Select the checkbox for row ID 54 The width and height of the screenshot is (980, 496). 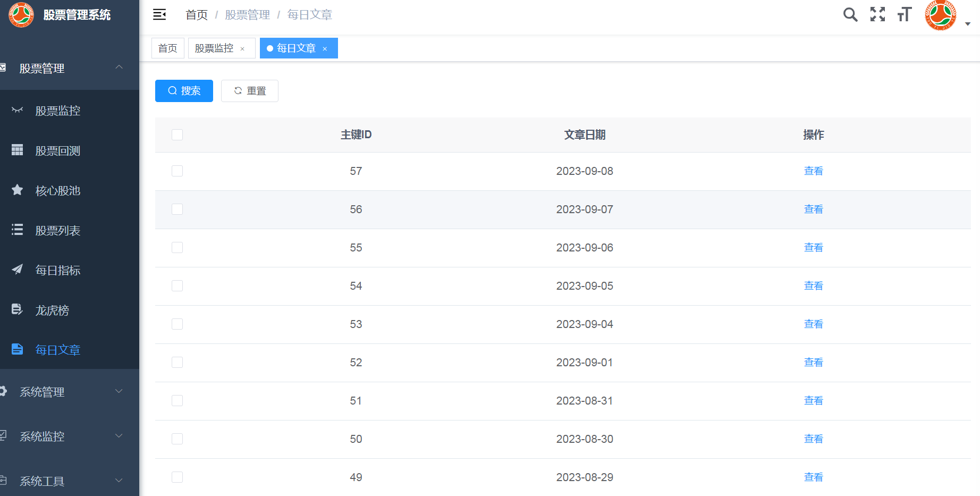[178, 286]
